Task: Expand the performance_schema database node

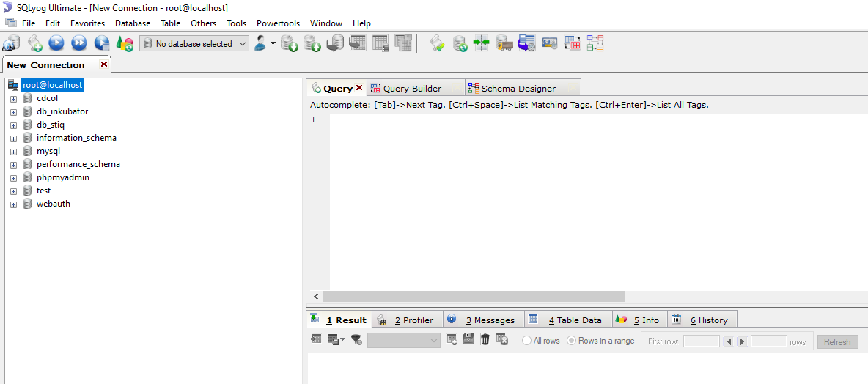Action: (13, 165)
